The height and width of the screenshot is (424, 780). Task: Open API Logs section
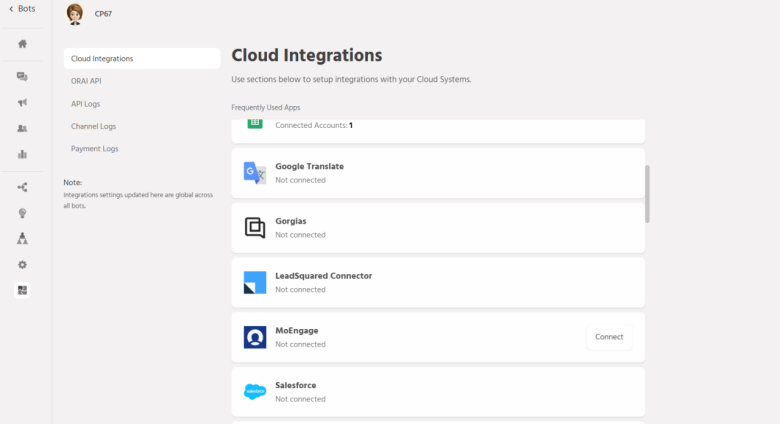[x=86, y=104]
